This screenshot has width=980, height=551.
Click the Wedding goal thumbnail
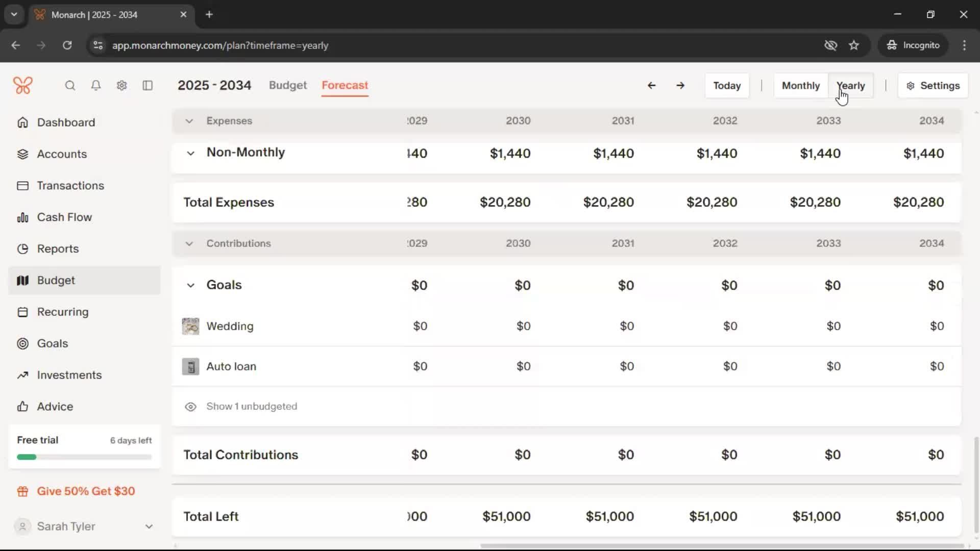190,326
